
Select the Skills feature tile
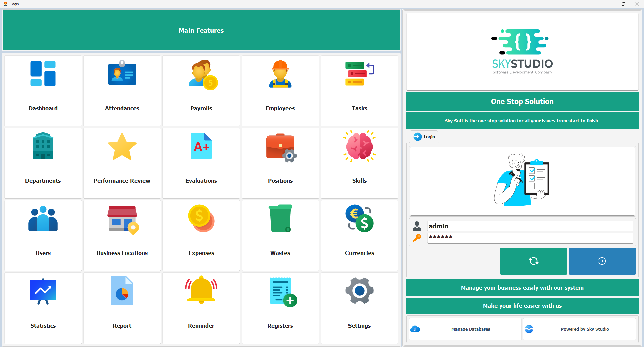coord(359,163)
